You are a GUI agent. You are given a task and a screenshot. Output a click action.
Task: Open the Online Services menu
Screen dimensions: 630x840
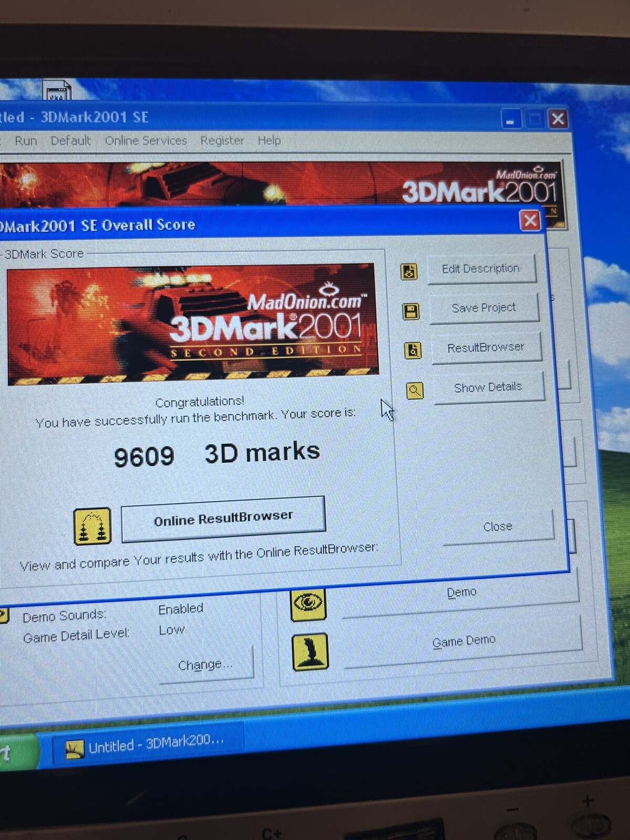pyautogui.click(x=146, y=141)
